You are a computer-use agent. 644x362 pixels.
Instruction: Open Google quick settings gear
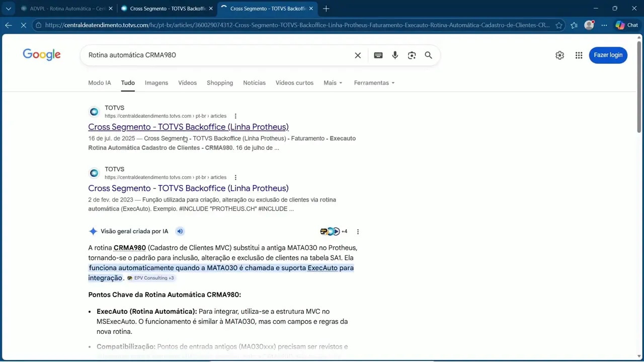click(559, 55)
